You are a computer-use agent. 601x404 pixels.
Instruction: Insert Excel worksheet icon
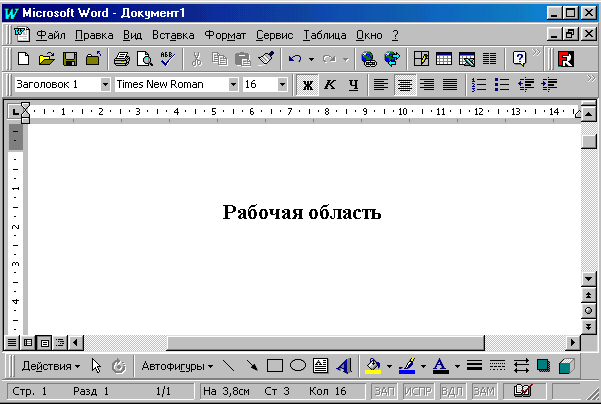point(467,59)
